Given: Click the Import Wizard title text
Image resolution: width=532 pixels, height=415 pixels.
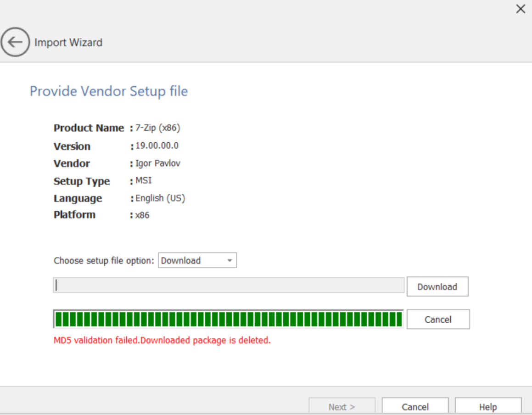Looking at the screenshot, I should [68, 43].
